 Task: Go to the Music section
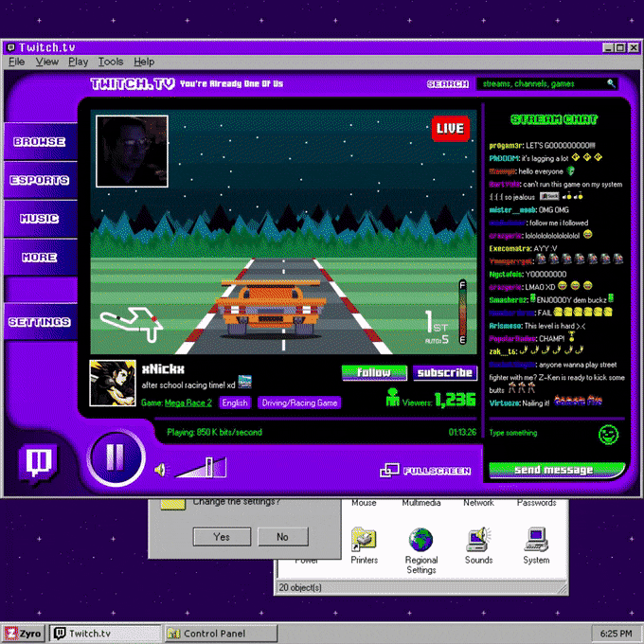point(40,219)
